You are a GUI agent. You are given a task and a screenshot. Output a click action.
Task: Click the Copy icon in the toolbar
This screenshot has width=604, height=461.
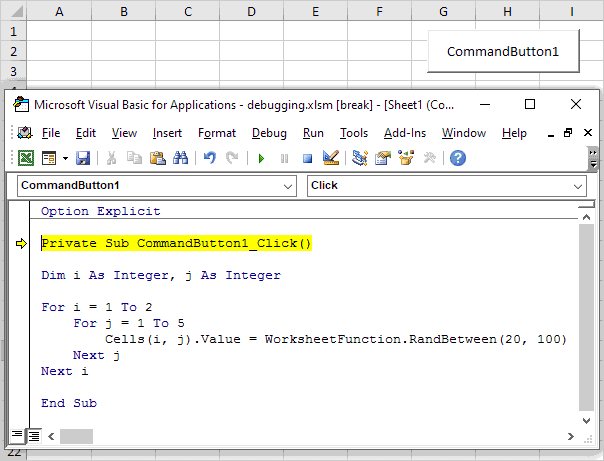(x=134, y=158)
